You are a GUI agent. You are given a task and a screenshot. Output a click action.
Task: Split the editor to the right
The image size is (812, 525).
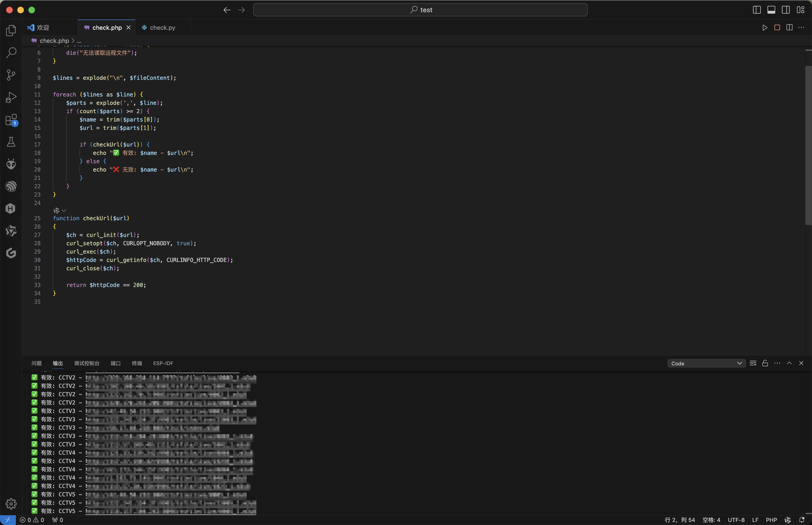coord(789,28)
